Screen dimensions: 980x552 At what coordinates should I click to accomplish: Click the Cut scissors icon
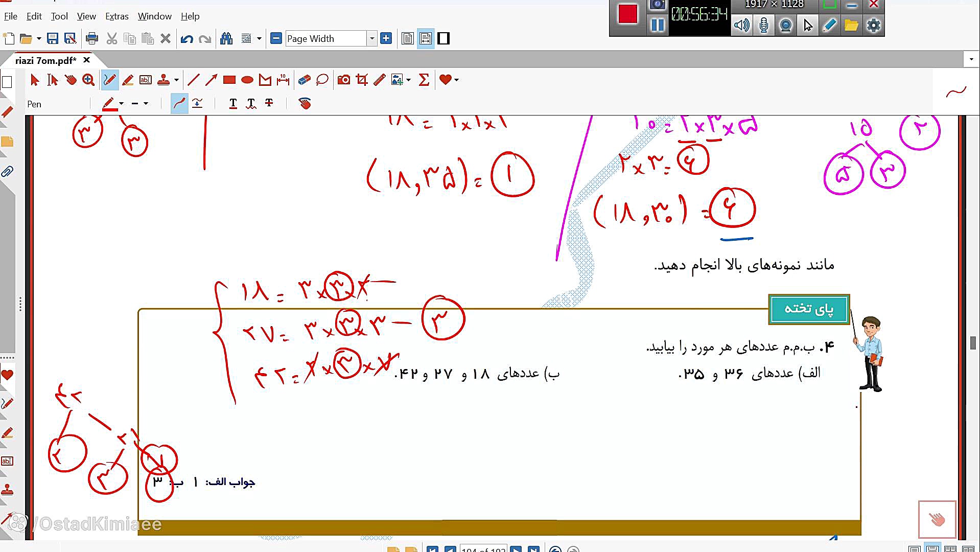click(x=112, y=38)
